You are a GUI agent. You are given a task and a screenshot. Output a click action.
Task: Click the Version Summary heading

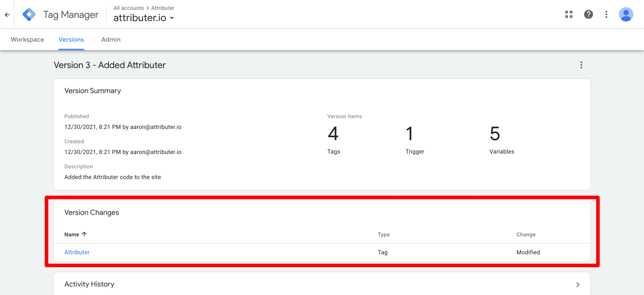93,91
